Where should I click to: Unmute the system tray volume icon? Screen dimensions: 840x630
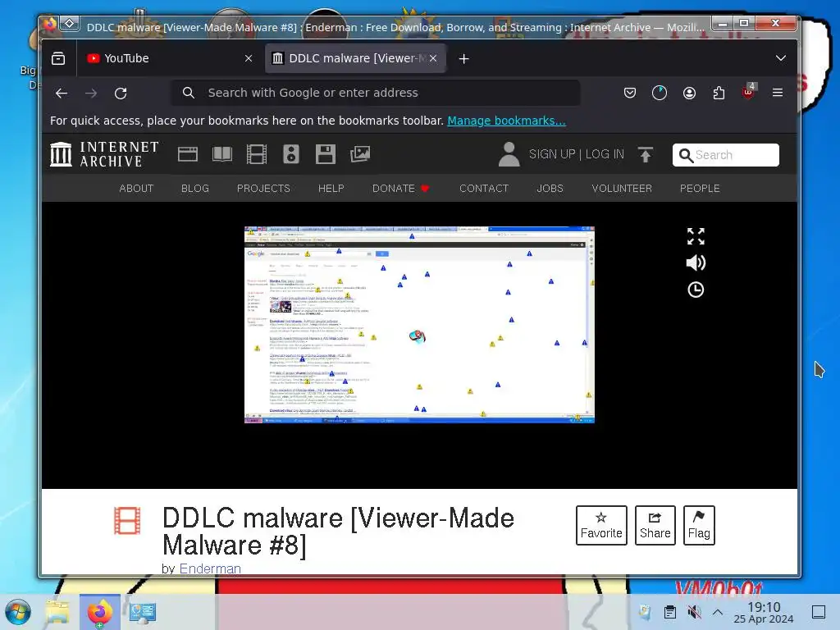point(694,612)
